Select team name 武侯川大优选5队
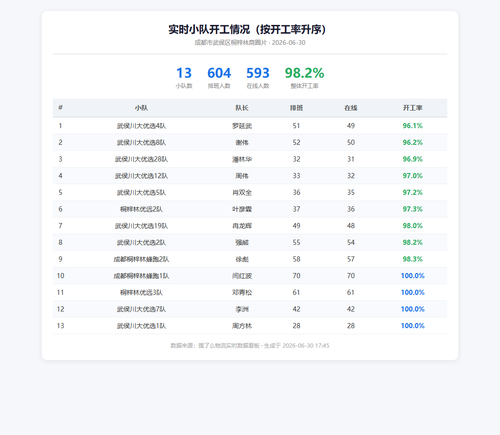500x435 pixels. [141, 192]
